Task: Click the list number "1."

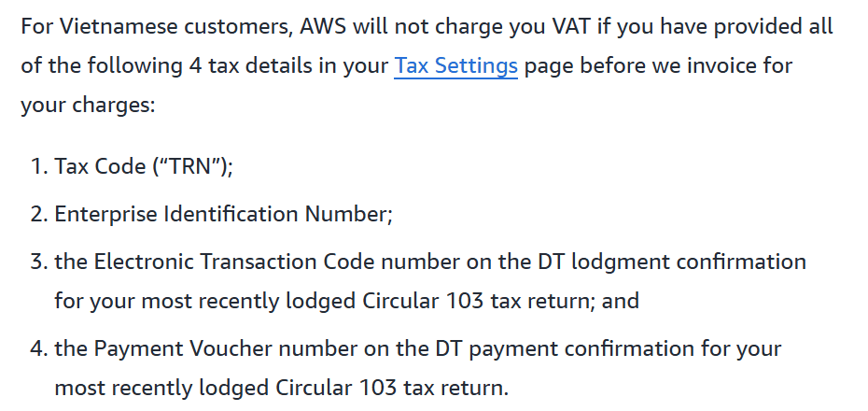Action: [x=37, y=166]
